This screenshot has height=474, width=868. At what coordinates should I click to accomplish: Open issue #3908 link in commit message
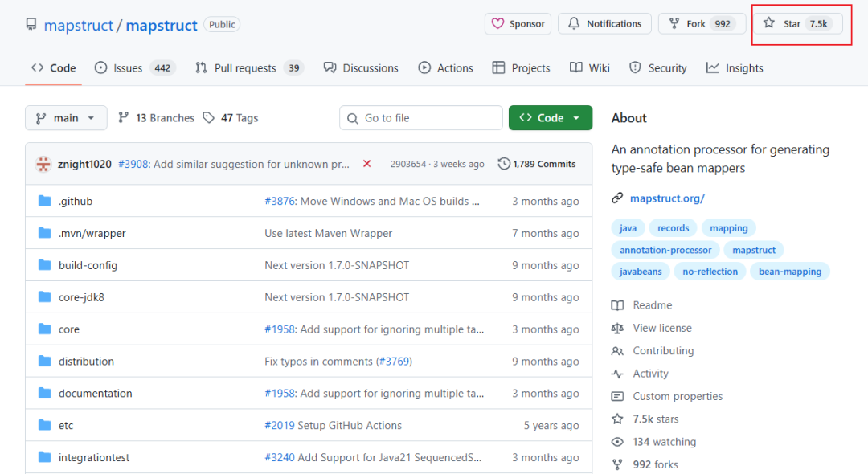coord(133,164)
